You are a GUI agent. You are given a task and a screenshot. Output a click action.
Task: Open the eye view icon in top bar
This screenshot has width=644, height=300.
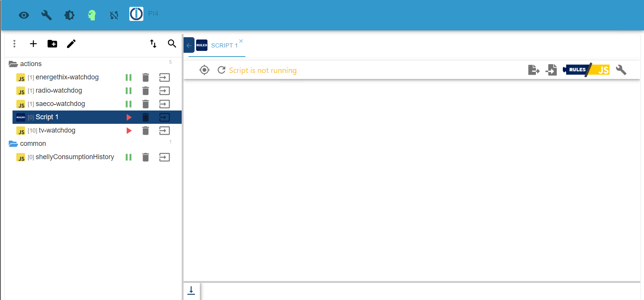24,15
